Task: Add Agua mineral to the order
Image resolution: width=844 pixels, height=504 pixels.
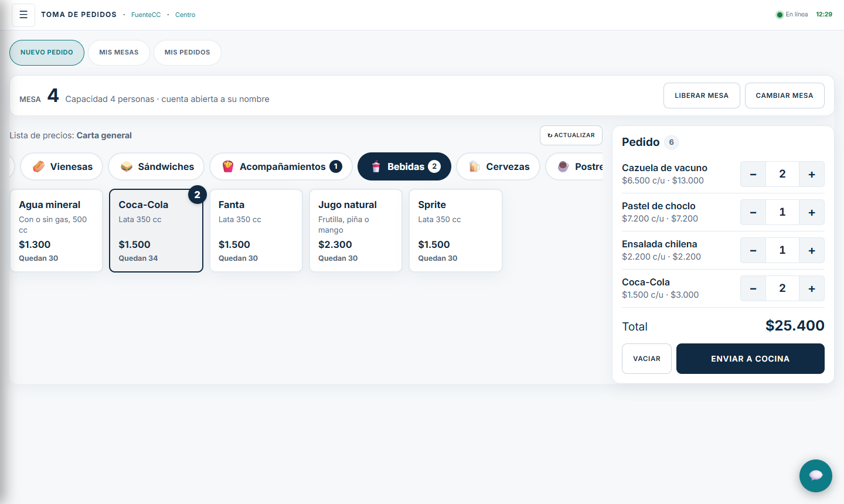Action: 56,231
